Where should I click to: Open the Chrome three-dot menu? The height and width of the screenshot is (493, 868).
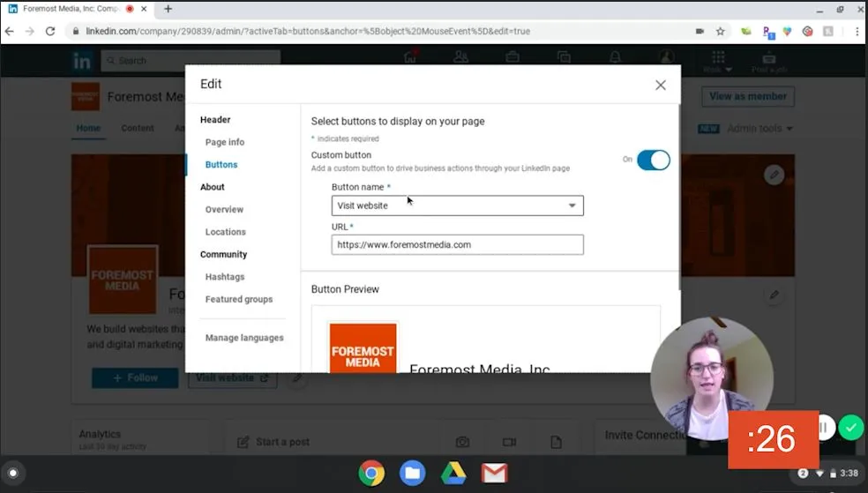857,31
